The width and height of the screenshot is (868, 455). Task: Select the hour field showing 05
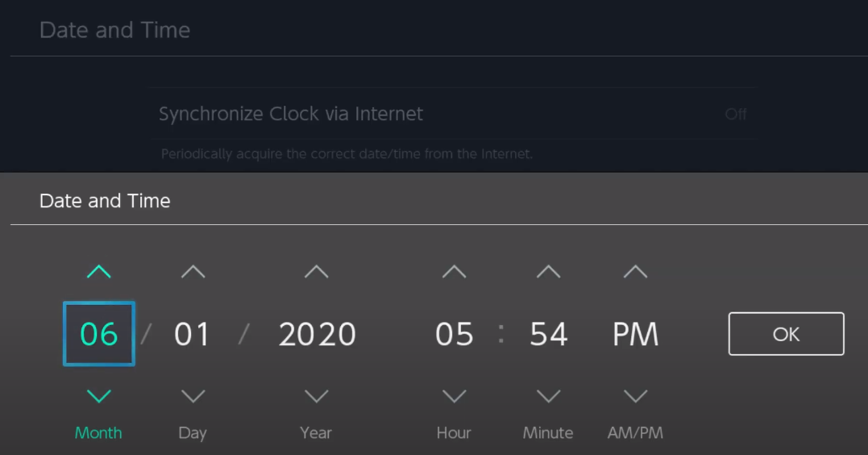[454, 334]
